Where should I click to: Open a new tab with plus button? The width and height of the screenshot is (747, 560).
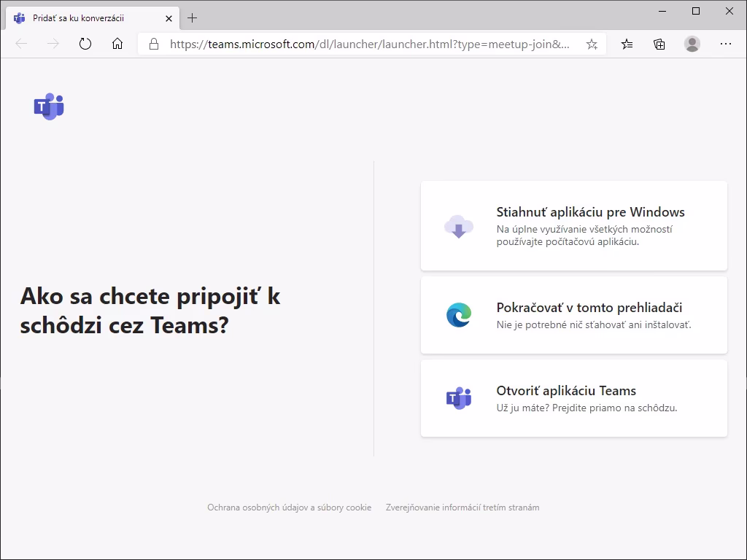192,18
